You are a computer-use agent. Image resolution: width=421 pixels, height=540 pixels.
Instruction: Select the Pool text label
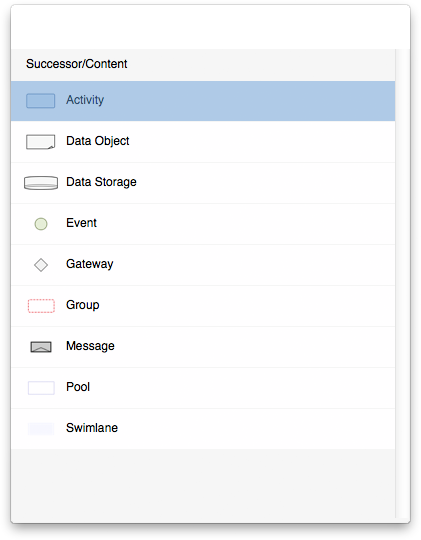tap(78, 387)
